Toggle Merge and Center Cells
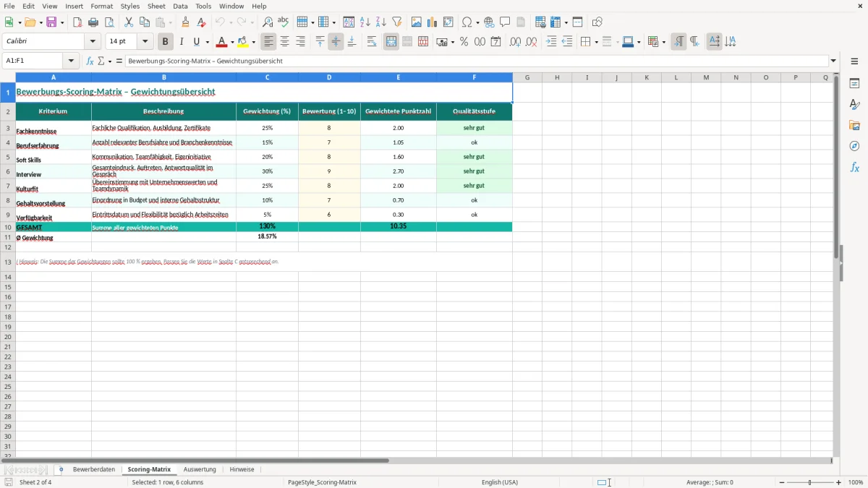The width and height of the screenshot is (868, 488). (x=391, y=42)
